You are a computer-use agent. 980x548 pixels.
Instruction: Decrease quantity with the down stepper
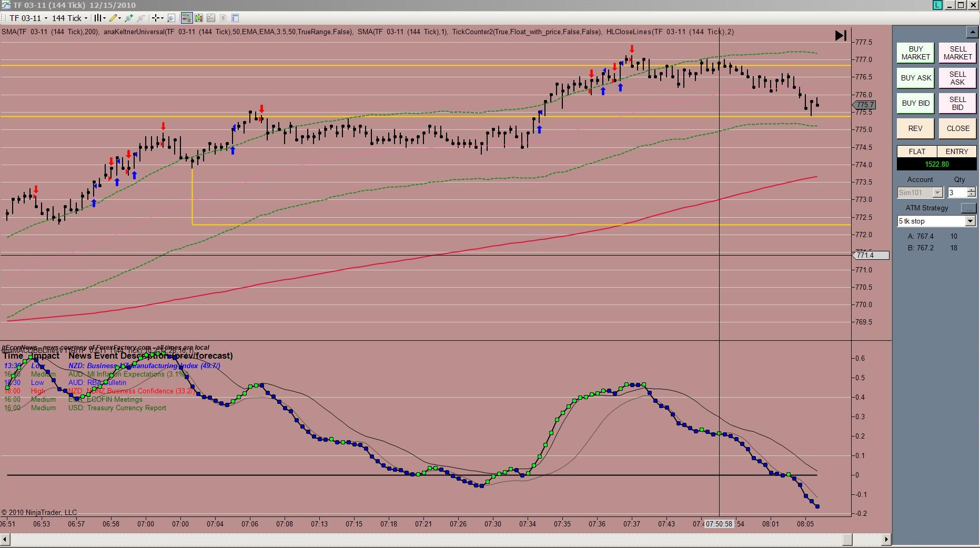point(972,195)
